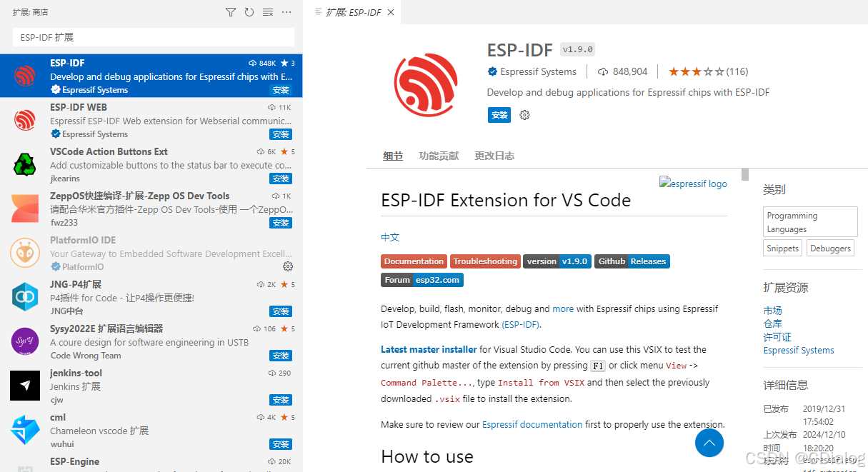Click the ESP-IDF extension icon in list
The width and height of the screenshot is (868, 472).
[25, 76]
